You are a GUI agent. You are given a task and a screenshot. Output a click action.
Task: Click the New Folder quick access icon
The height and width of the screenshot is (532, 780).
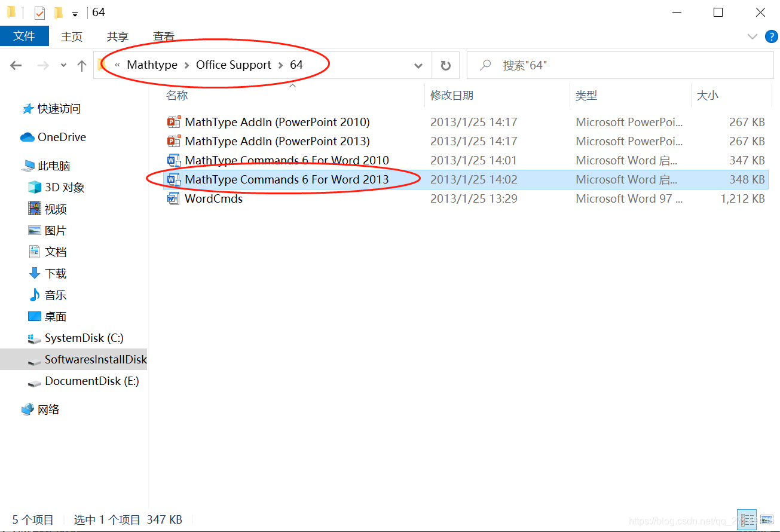pyautogui.click(x=58, y=13)
